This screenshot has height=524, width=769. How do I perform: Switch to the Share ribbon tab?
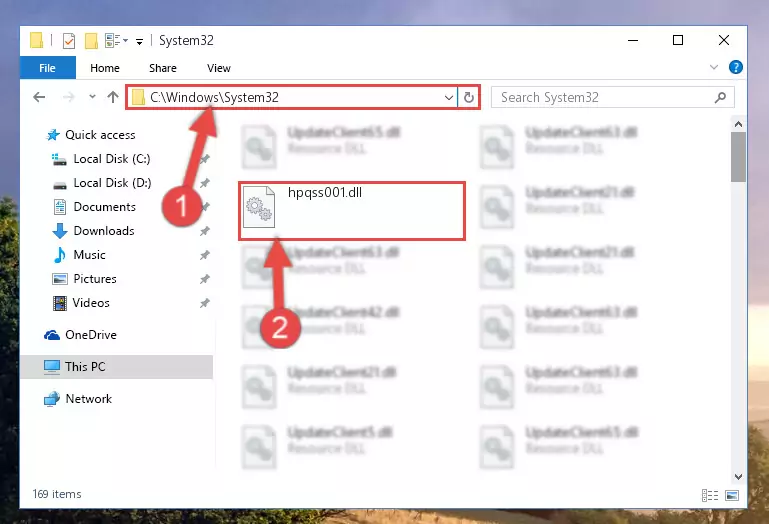(x=163, y=68)
